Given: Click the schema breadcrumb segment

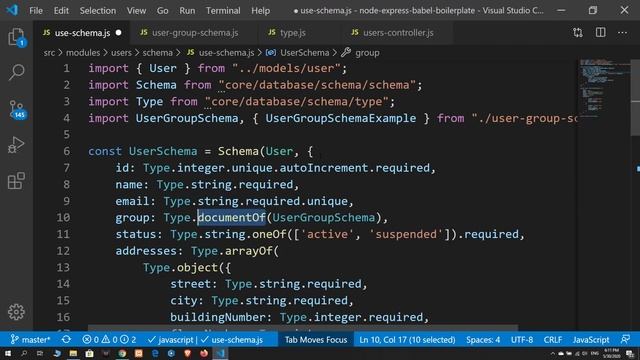Looking at the screenshot, I should point(158,53).
